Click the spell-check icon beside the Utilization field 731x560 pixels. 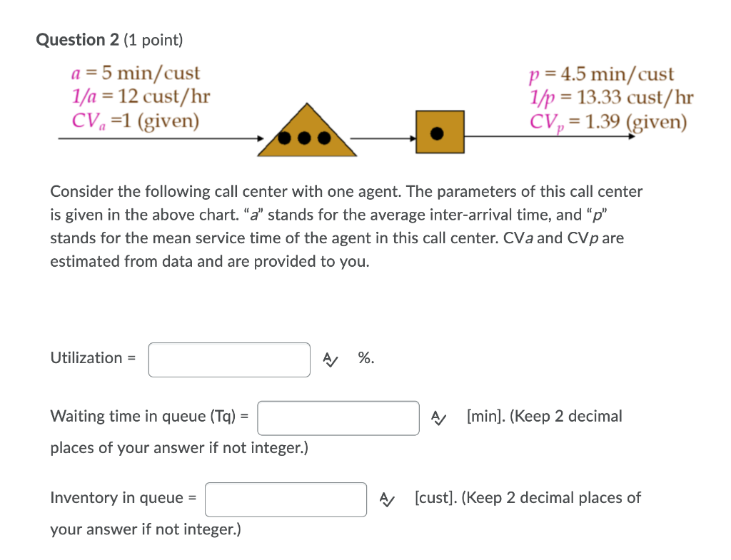pyautogui.click(x=329, y=360)
